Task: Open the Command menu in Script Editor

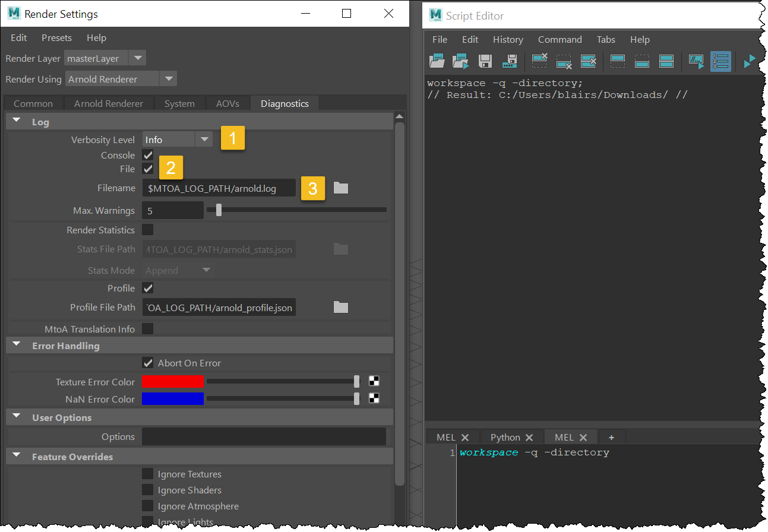Action: click(560, 39)
